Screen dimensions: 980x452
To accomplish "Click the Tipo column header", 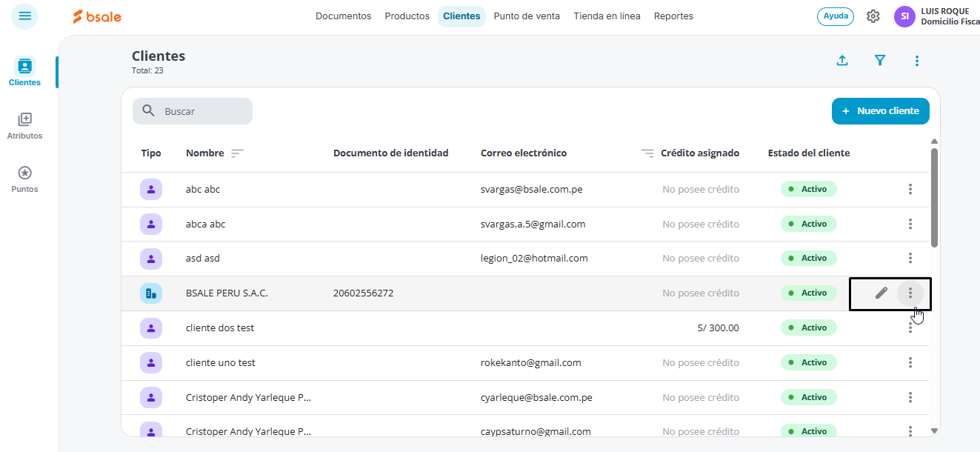I will tap(151, 153).
